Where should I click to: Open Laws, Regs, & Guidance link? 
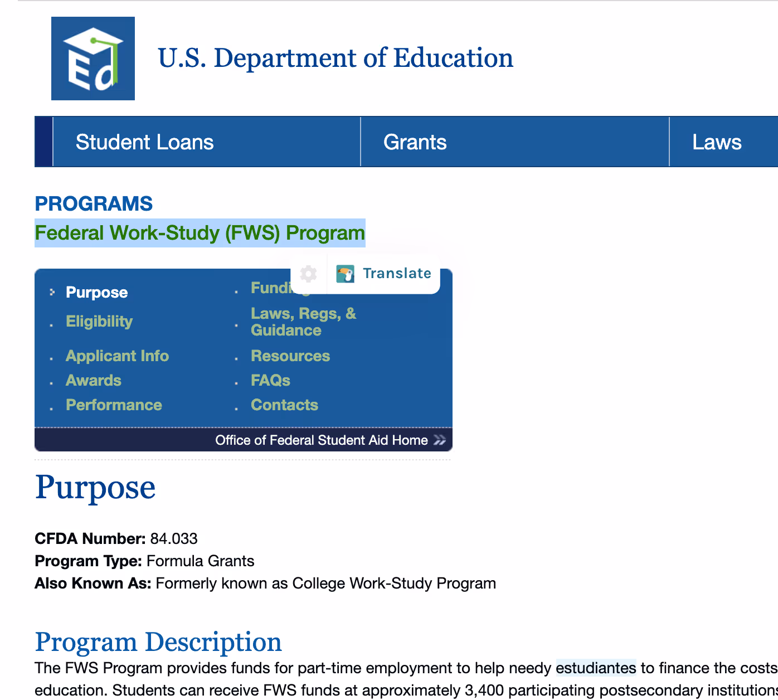(x=304, y=322)
